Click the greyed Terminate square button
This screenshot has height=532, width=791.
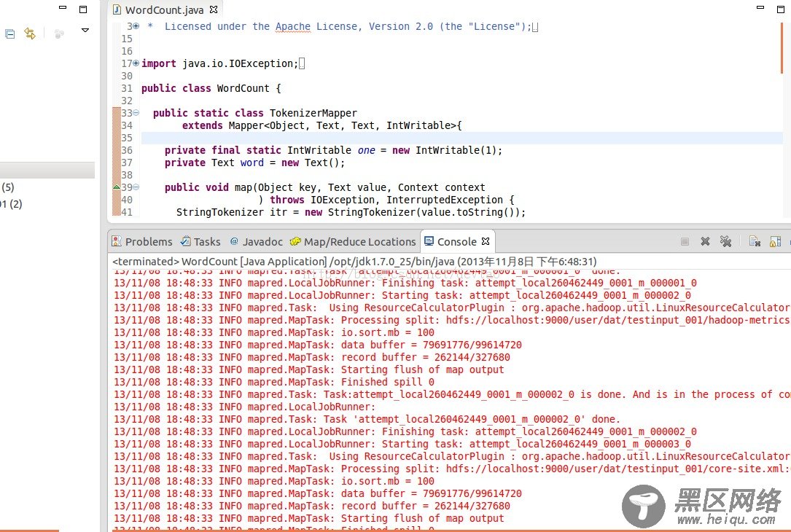click(685, 241)
